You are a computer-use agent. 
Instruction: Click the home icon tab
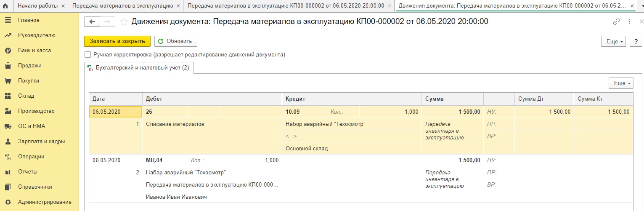click(5, 6)
